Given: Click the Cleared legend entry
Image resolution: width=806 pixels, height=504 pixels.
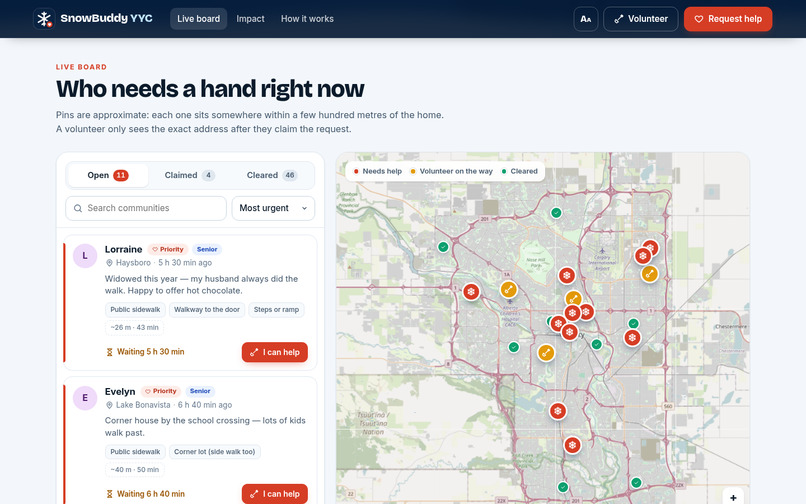Looking at the screenshot, I should pyautogui.click(x=520, y=171).
